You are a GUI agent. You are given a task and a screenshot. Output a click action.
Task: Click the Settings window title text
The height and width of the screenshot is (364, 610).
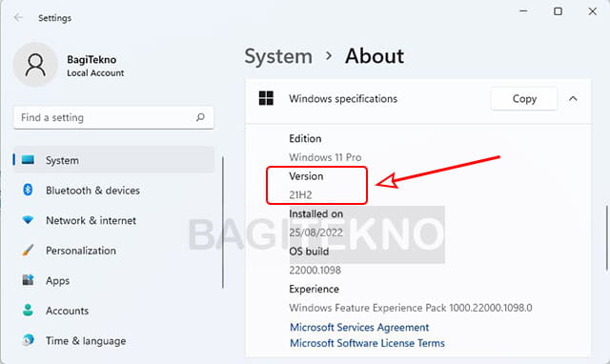coord(55,18)
